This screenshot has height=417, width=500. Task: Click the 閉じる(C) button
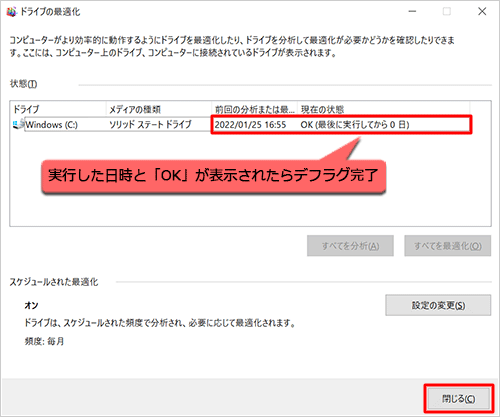[x=458, y=399]
